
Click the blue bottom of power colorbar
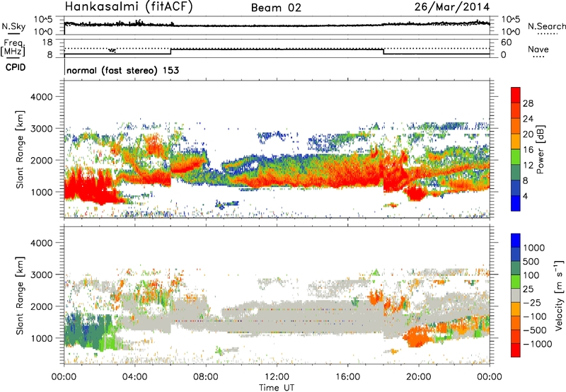click(516, 203)
